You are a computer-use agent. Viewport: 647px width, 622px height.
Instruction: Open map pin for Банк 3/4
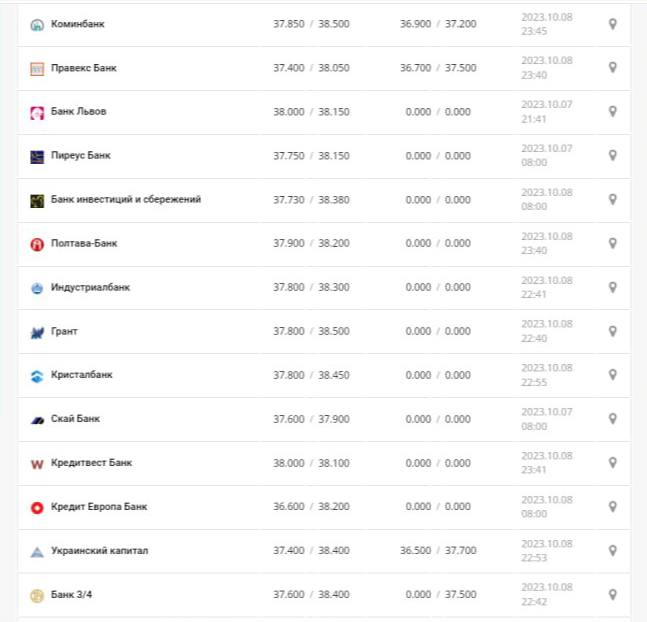click(x=613, y=595)
